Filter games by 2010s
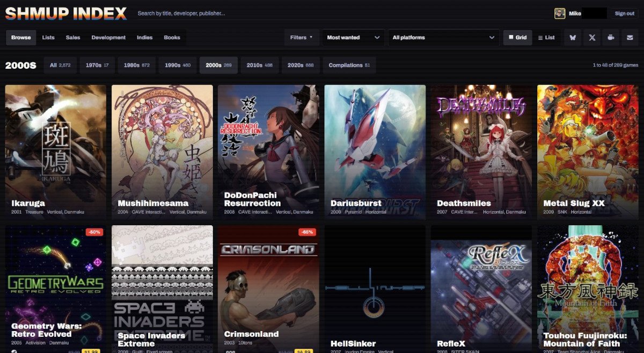 (260, 65)
